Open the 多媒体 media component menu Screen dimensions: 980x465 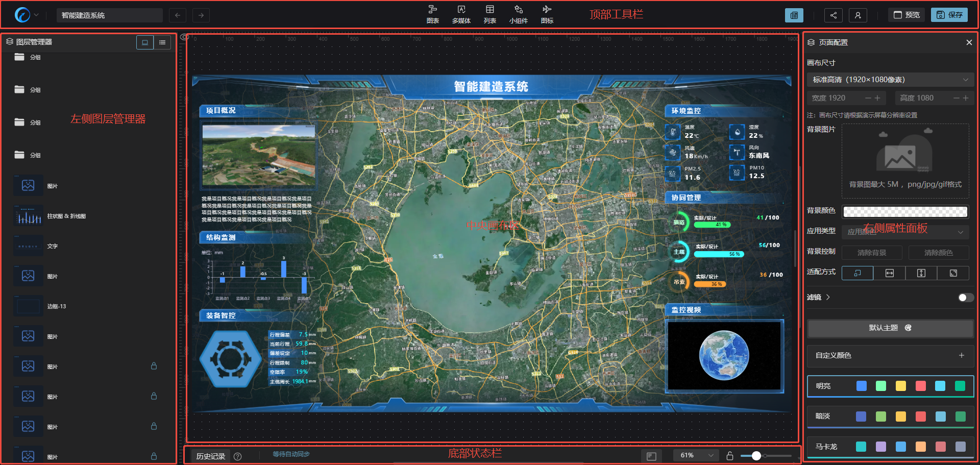(x=461, y=14)
